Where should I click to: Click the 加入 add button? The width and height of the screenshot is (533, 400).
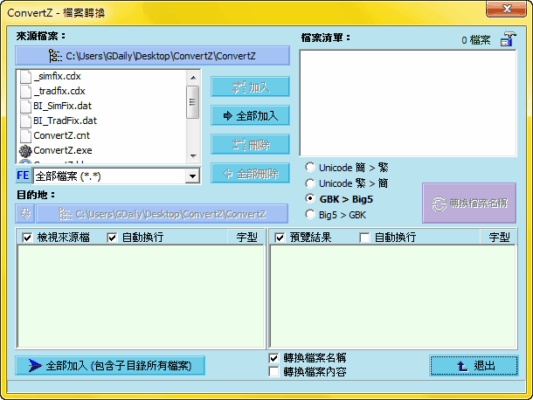[250, 87]
